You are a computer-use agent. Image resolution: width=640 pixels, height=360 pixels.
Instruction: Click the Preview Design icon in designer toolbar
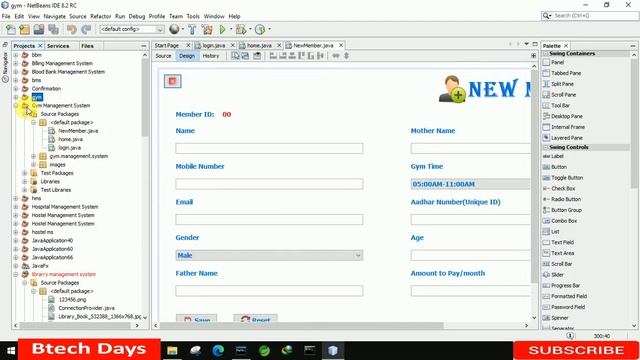(257, 56)
